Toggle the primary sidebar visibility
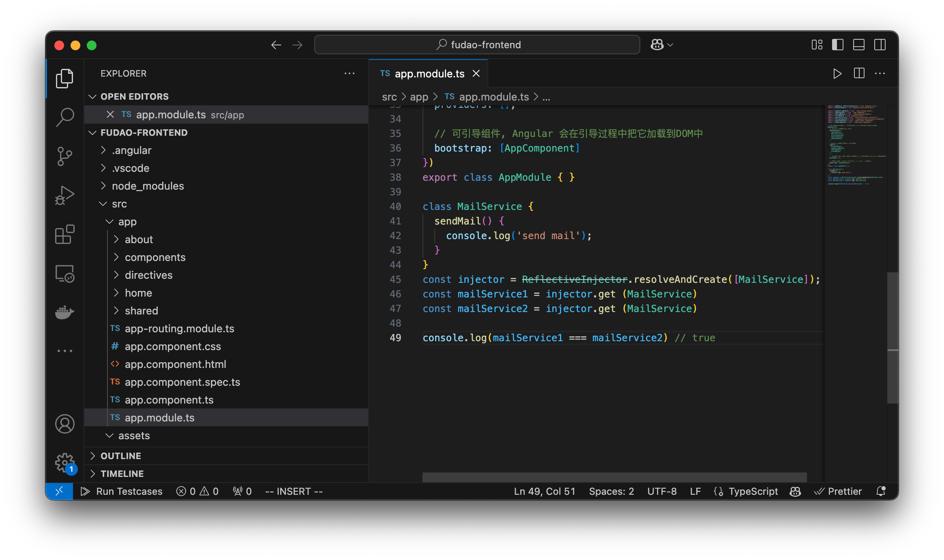 click(837, 45)
